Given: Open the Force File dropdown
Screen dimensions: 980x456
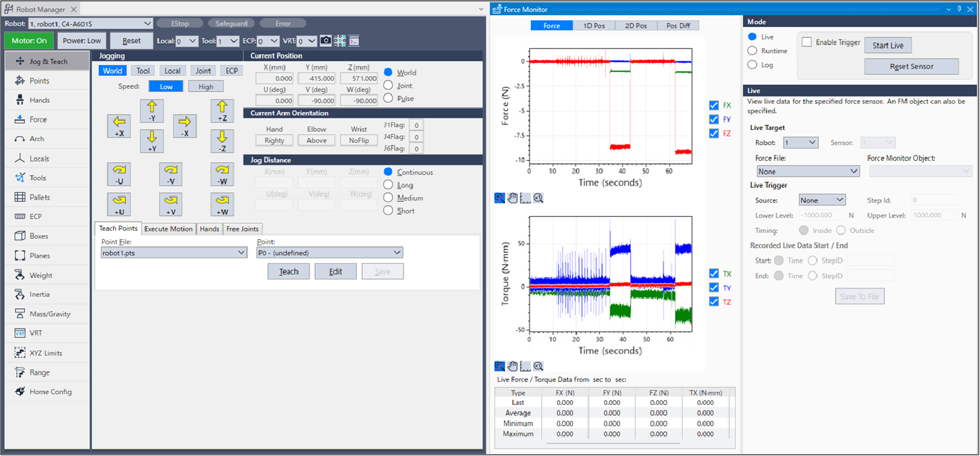Looking at the screenshot, I should click(807, 171).
